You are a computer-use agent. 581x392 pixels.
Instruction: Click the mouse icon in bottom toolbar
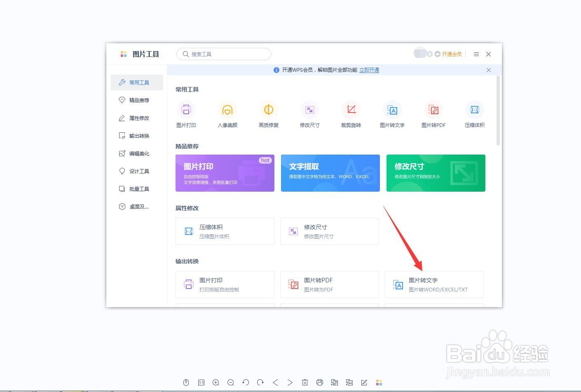tap(186, 383)
